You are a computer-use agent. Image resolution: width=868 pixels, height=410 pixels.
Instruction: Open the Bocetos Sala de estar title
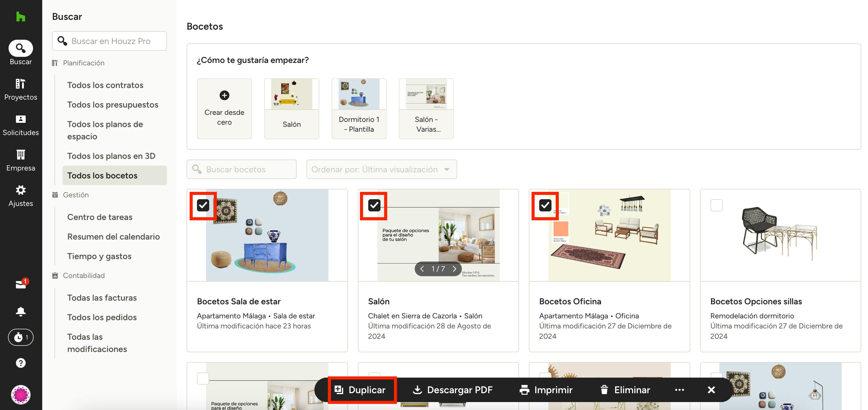point(239,301)
